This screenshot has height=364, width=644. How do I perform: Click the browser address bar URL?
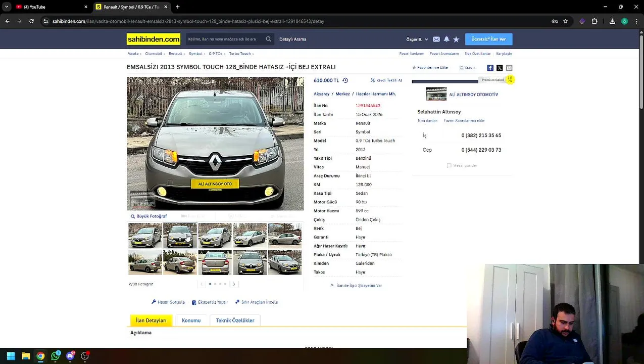[x=188, y=21]
